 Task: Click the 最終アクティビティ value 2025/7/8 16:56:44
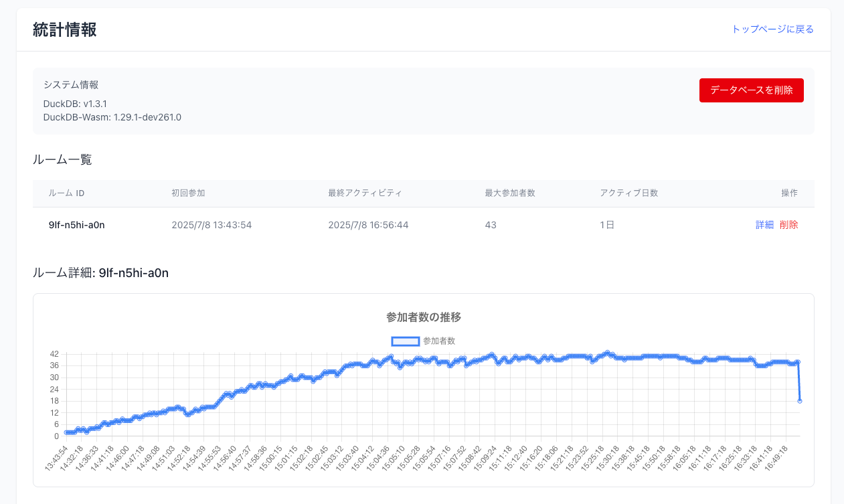click(368, 225)
